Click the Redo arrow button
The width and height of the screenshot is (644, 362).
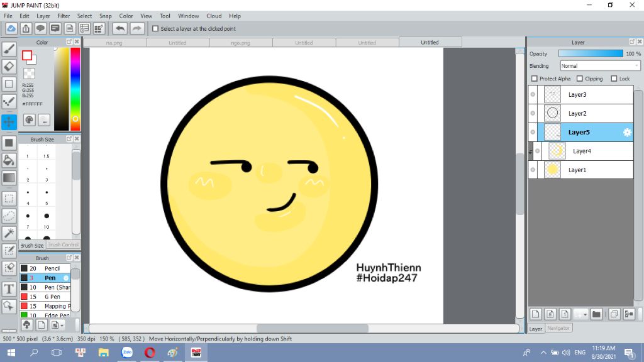[136, 29]
